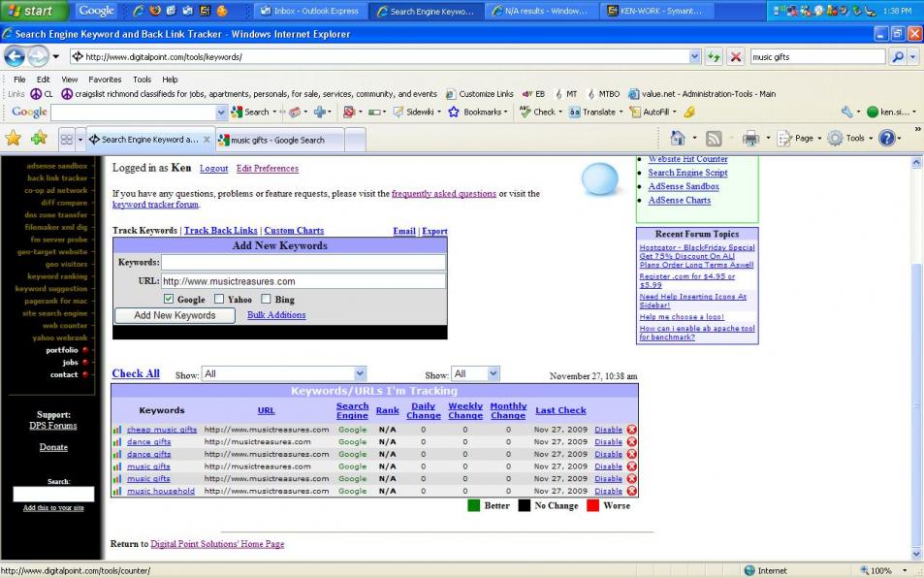Open the keyword suggestion sidebar link
Viewport: 924px width, 578px height.
(50, 289)
